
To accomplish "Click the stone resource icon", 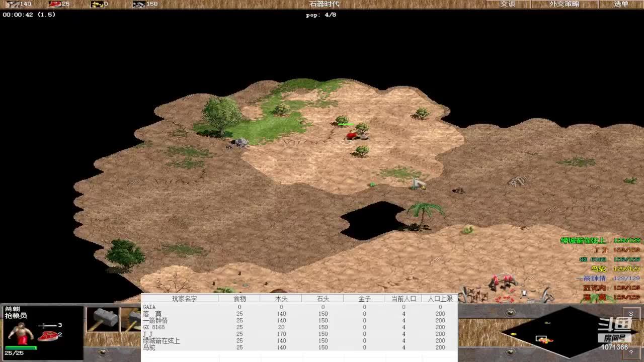I will pyautogui.click(x=139, y=4).
